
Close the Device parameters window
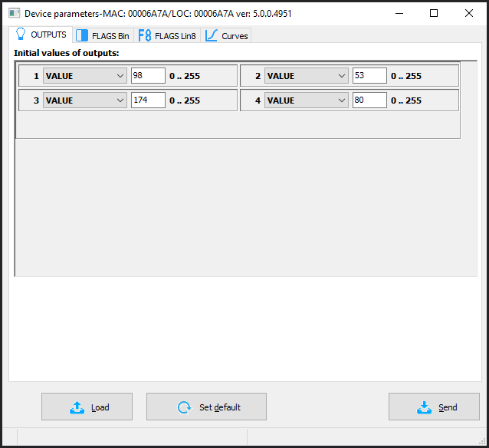(469, 13)
